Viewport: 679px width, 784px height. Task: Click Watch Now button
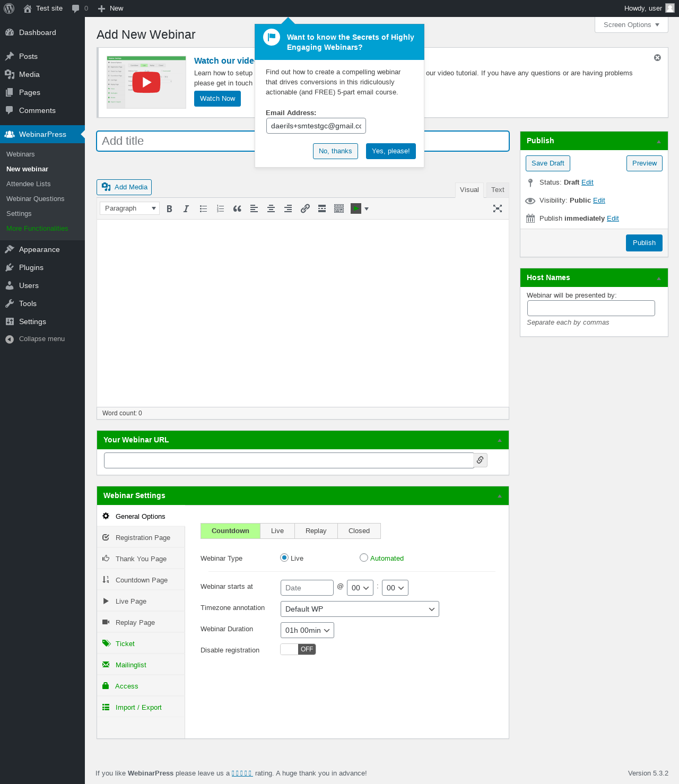pos(217,99)
